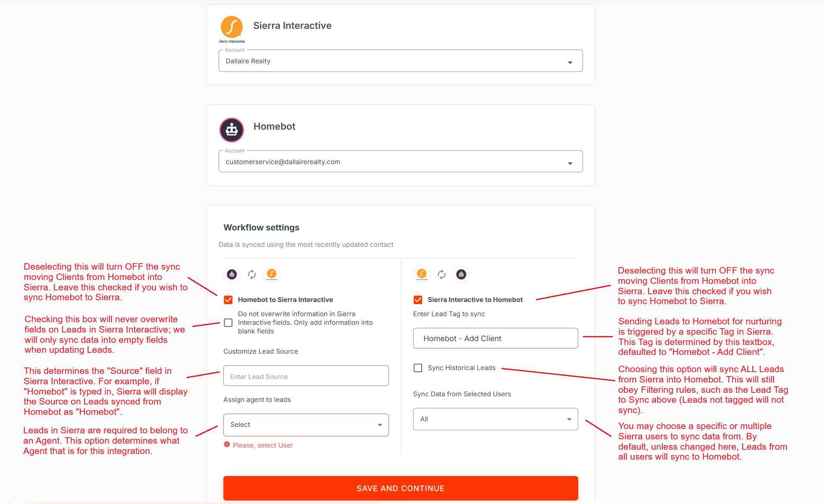Check the Sync Historical Leads box

[418, 368]
